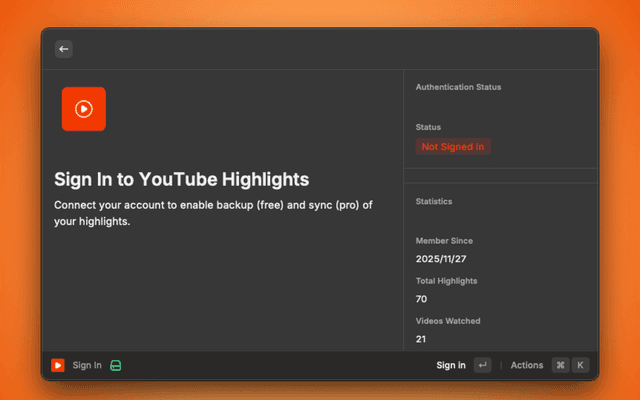Image resolution: width=640 pixels, height=400 pixels.
Task: Click the Sign In label in bottom left
Action: [x=87, y=365]
